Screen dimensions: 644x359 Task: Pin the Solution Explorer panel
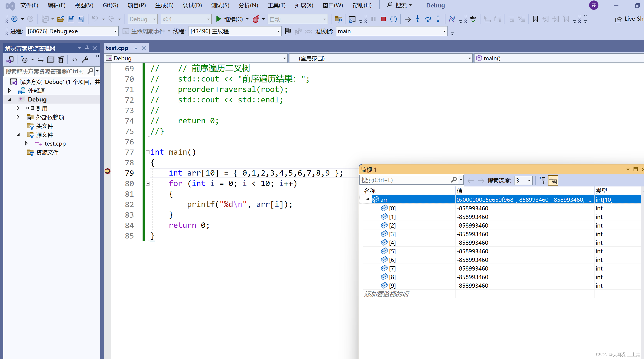pyautogui.click(x=87, y=48)
